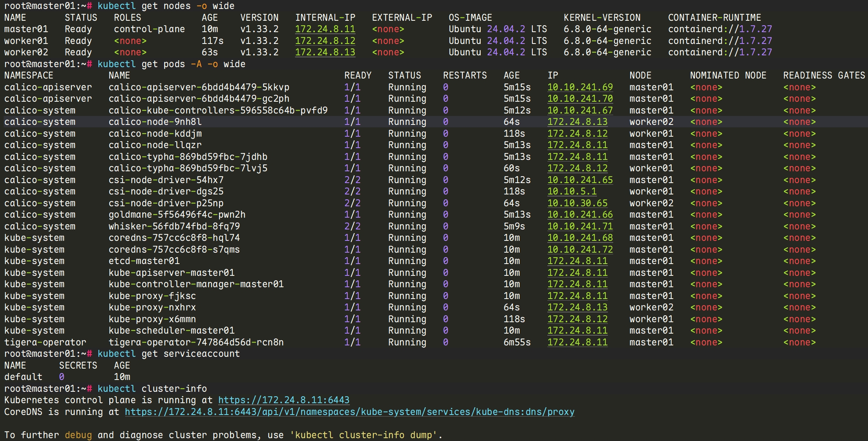Click pod IP 10.10.30.65 on worker02

(x=577, y=203)
